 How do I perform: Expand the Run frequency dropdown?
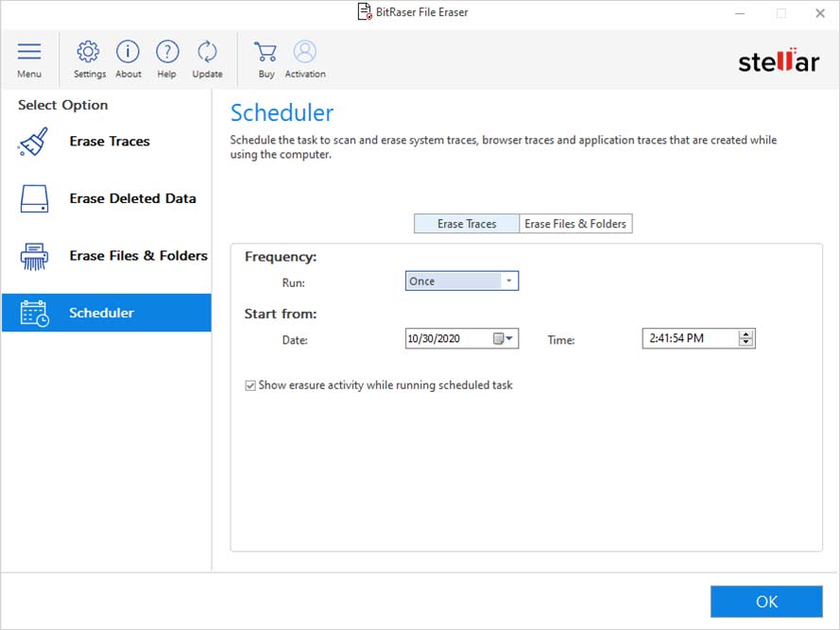coord(508,281)
